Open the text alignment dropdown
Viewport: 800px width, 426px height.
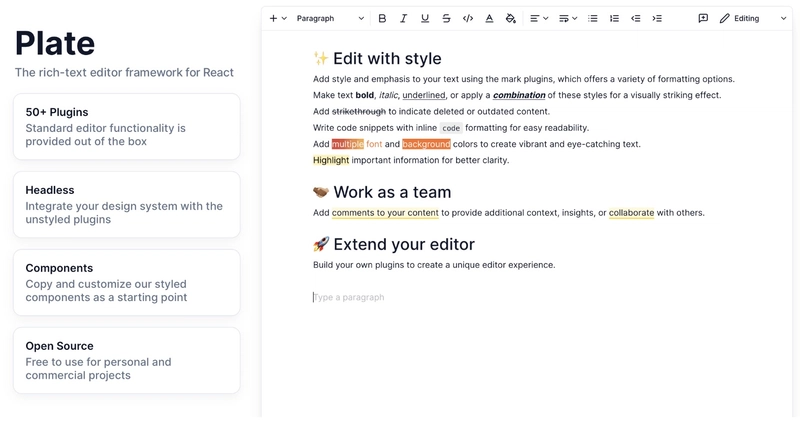(539, 18)
